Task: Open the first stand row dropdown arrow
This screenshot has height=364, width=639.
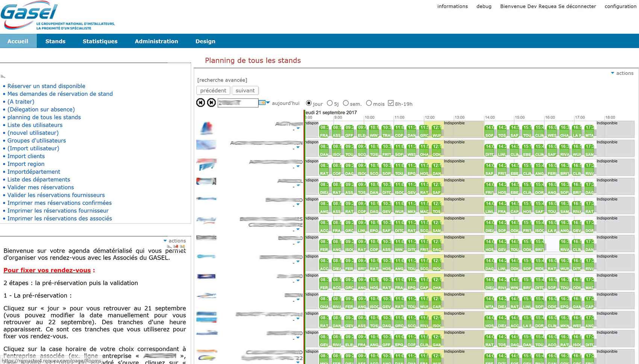Action: [298, 128]
